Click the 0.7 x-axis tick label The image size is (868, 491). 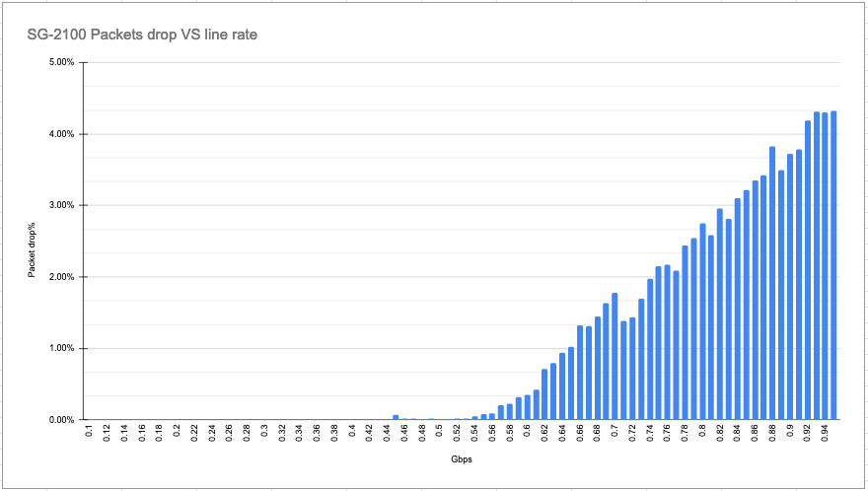click(615, 430)
